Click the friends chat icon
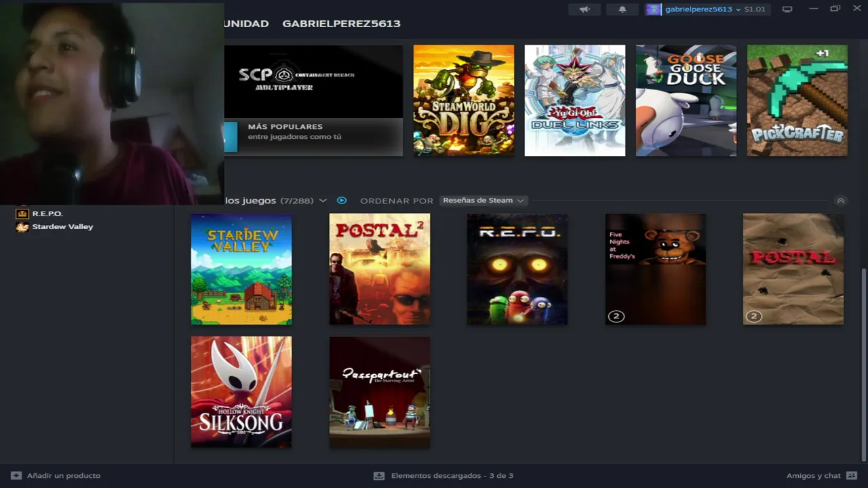The image size is (868, 488). [x=852, y=476]
